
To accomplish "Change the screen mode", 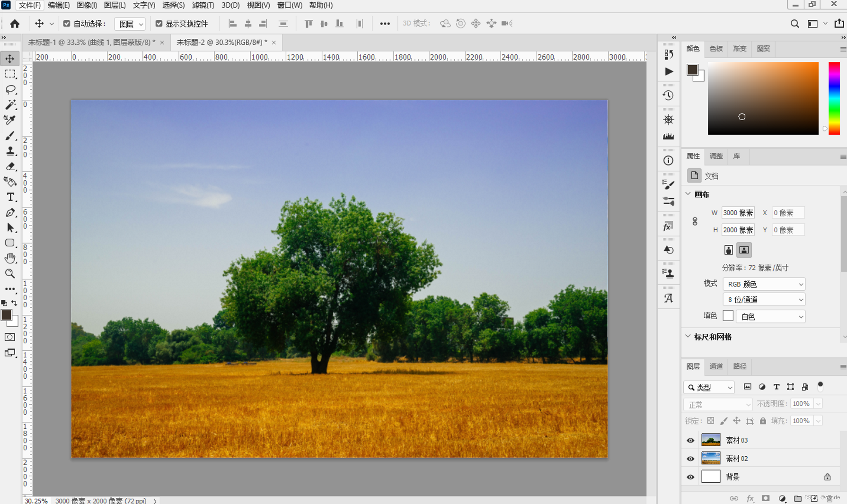I will [x=10, y=353].
